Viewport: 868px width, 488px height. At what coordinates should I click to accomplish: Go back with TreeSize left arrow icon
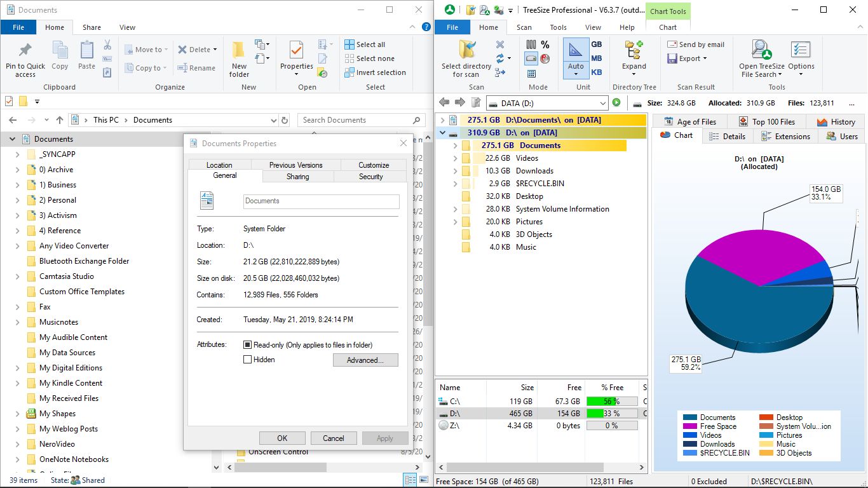coord(444,103)
